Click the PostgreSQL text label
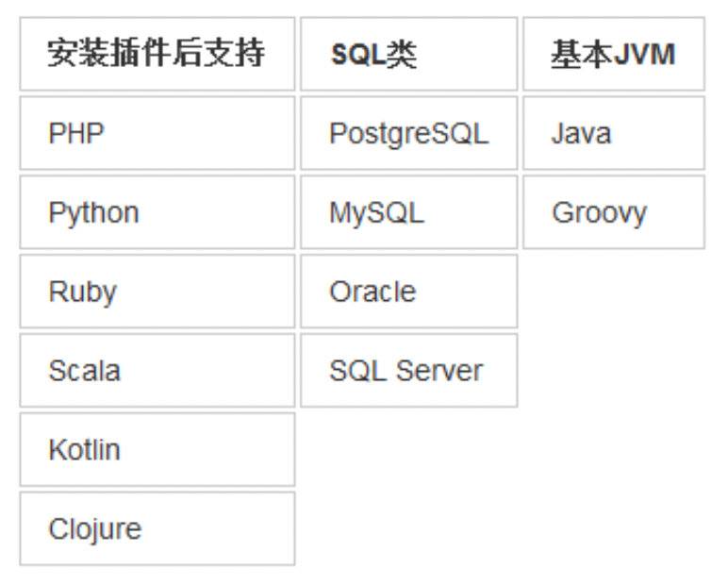 409,134
